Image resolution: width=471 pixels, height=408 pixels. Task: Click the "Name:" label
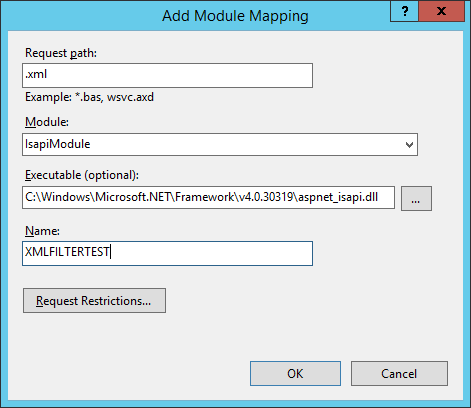tap(42, 231)
